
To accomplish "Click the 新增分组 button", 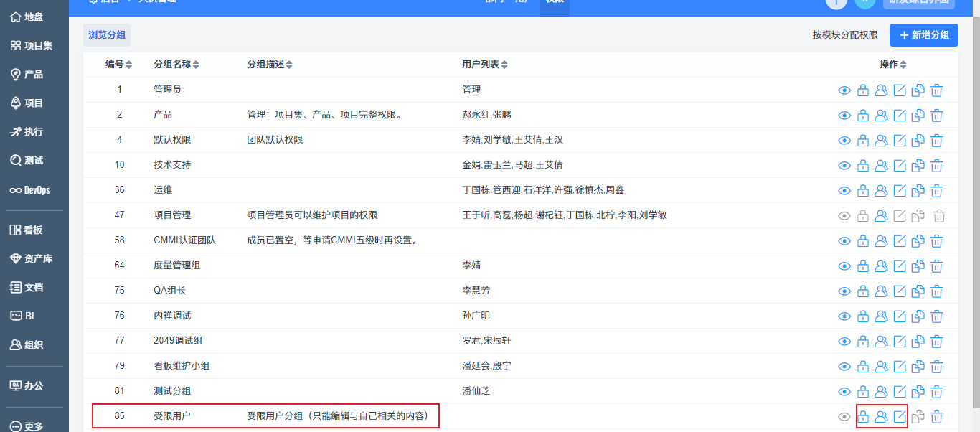I will click(924, 35).
